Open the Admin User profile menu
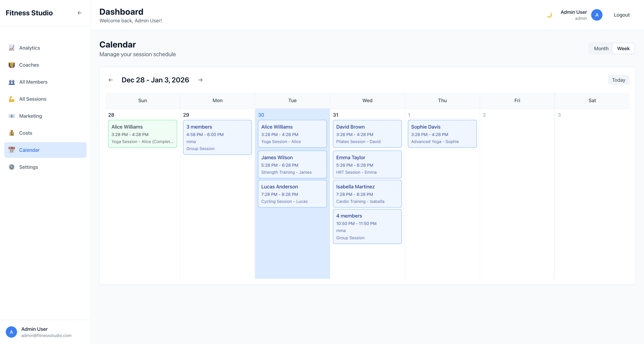644x344 pixels. coord(574,15)
